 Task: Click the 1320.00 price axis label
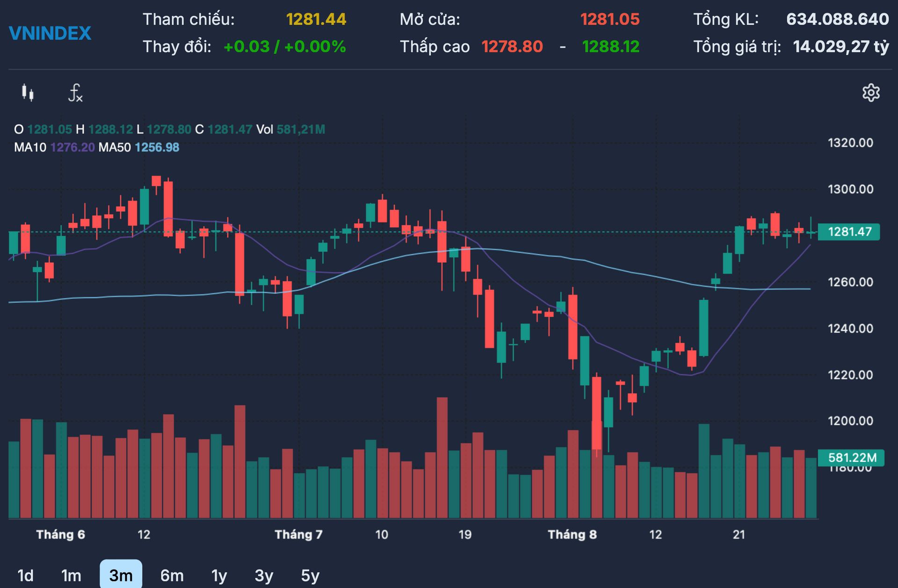click(850, 143)
